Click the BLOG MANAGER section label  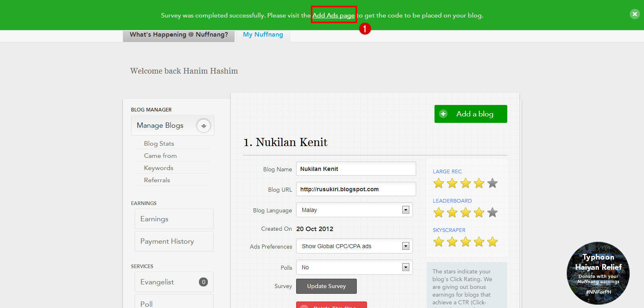tap(151, 110)
